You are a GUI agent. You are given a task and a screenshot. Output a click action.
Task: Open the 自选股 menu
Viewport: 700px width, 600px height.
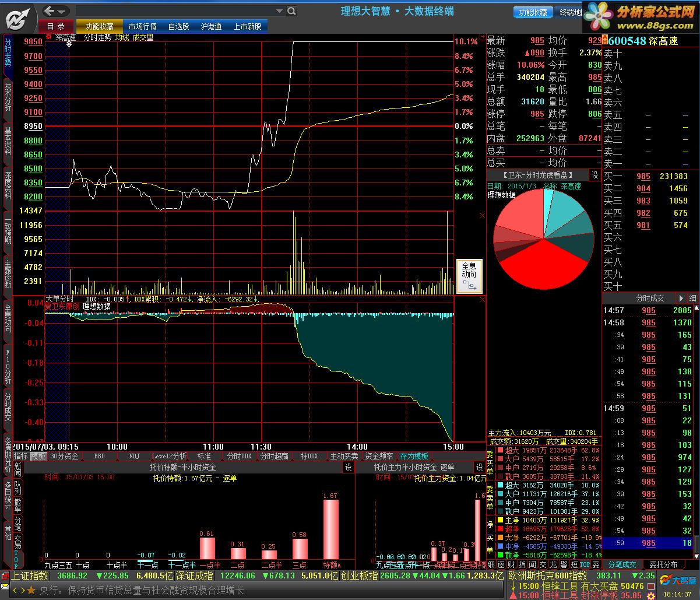click(x=179, y=26)
